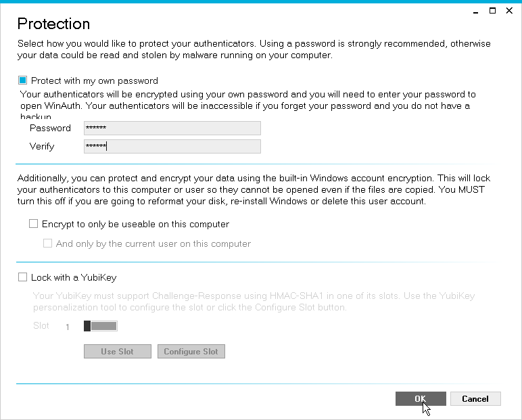This screenshot has width=522, height=420.
Task: Enable Encrypt to only be useable on this computer
Action: pyautogui.click(x=33, y=224)
